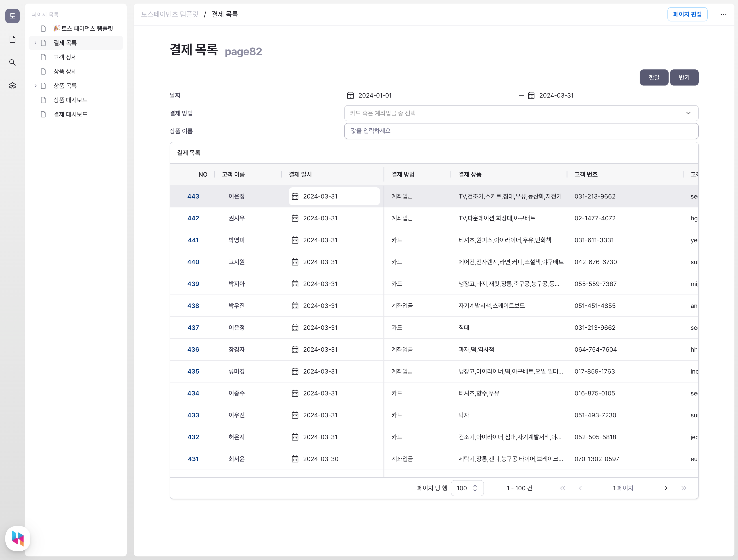Screen dimensions: 738x560
Task: Click calendar icon in row 434
Action: [x=295, y=393]
